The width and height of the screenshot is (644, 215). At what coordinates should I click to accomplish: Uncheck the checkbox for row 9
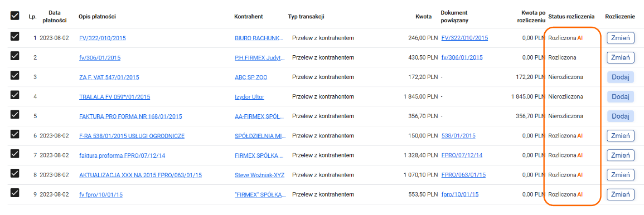[15, 192]
